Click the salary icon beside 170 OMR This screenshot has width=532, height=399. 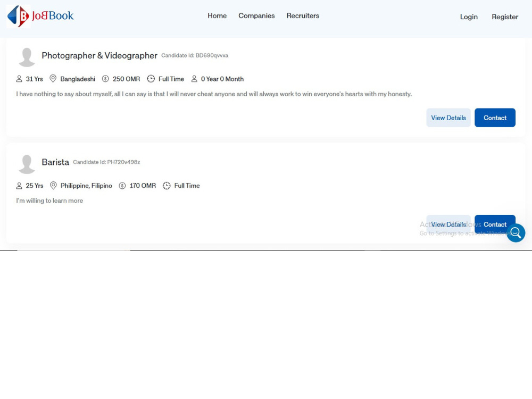(122, 186)
